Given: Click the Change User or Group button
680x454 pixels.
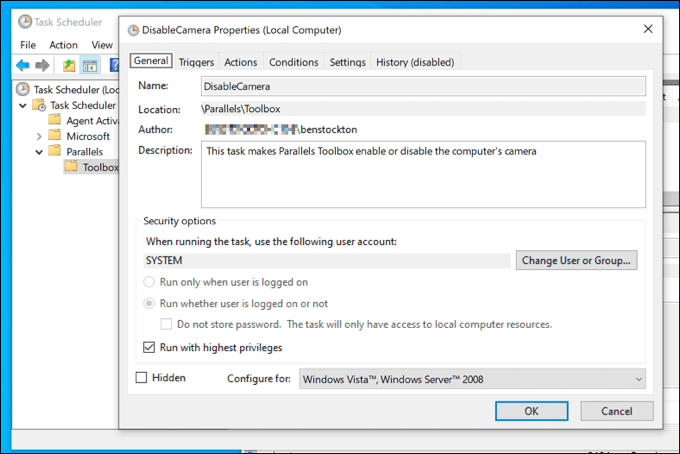Looking at the screenshot, I should tap(576, 260).
